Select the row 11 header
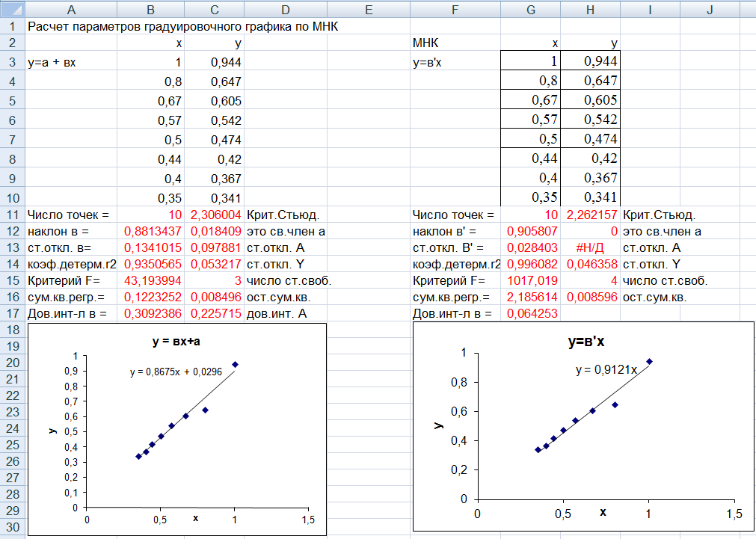Viewport: 756px width, 539px height. click(x=12, y=215)
